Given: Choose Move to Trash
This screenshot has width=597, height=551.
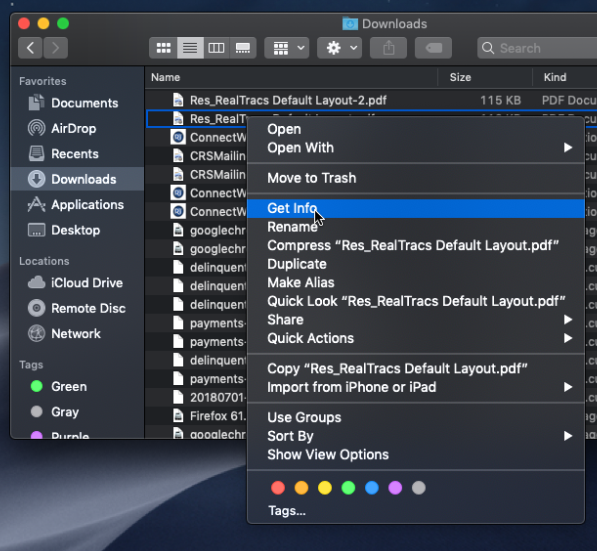Looking at the screenshot, I should [416, 178].
